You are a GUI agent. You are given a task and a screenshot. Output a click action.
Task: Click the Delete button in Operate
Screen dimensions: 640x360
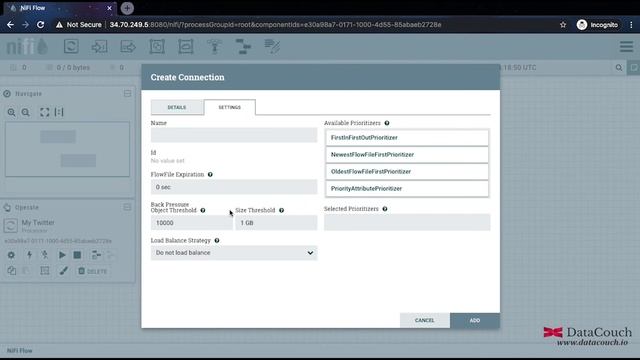93,271
